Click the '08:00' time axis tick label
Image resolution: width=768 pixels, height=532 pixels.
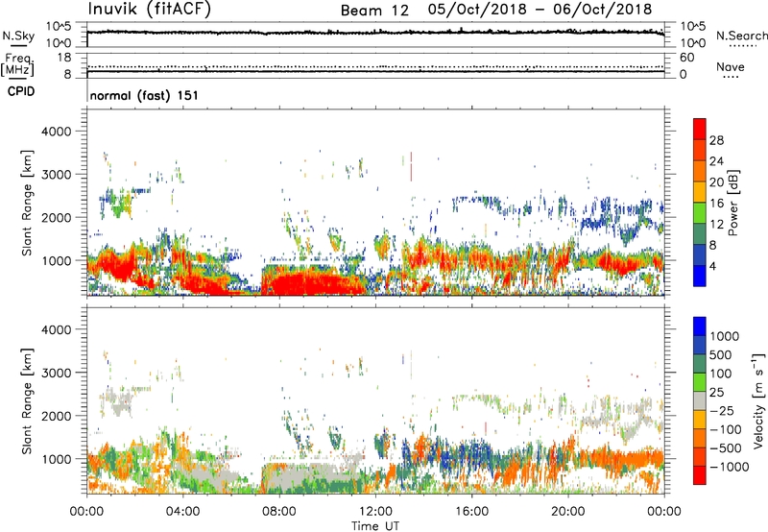[x=279, y=512]
